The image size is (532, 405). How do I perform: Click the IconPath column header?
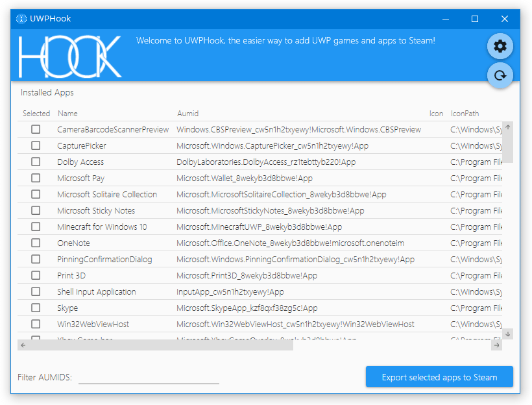coord(465,114)
